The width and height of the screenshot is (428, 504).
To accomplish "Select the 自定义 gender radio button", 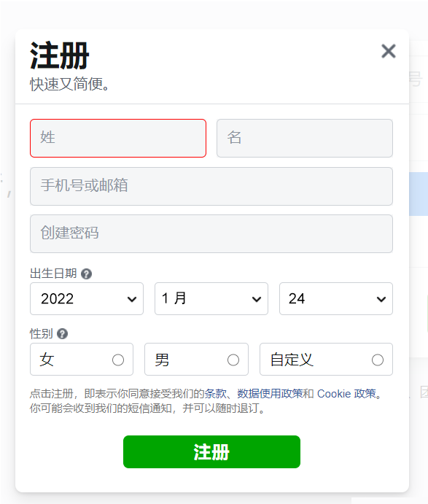I will coord(378,360).
